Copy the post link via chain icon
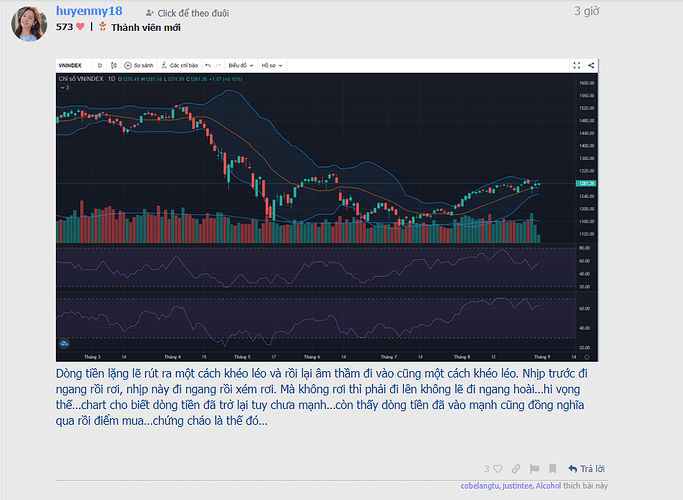Image resolution: width=683 pixels, height=500 pixels. coord(516,468)
